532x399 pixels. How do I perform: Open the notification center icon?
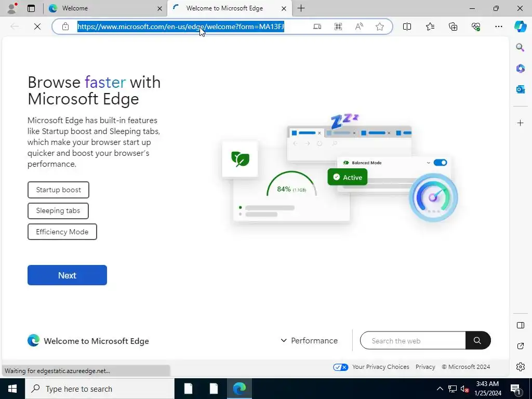516,389
